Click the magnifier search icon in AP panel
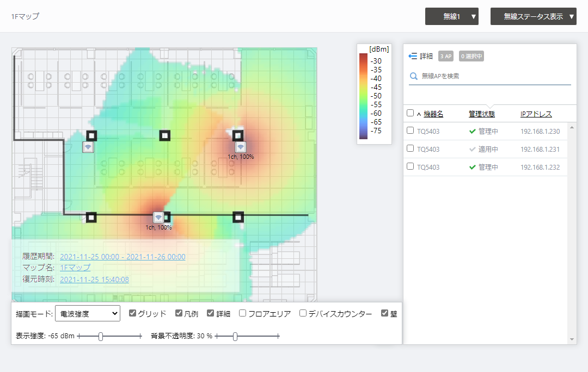 click(x=414, y=77)
